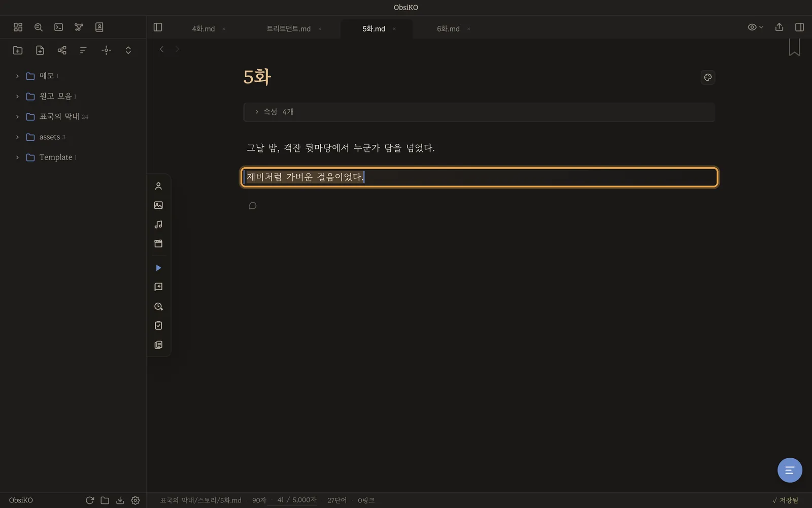The height and width of the screenshot is (508, 812).
Task: Open the settings gear in bottom bar
Action: pyautogui.click(x=135, y=500)
